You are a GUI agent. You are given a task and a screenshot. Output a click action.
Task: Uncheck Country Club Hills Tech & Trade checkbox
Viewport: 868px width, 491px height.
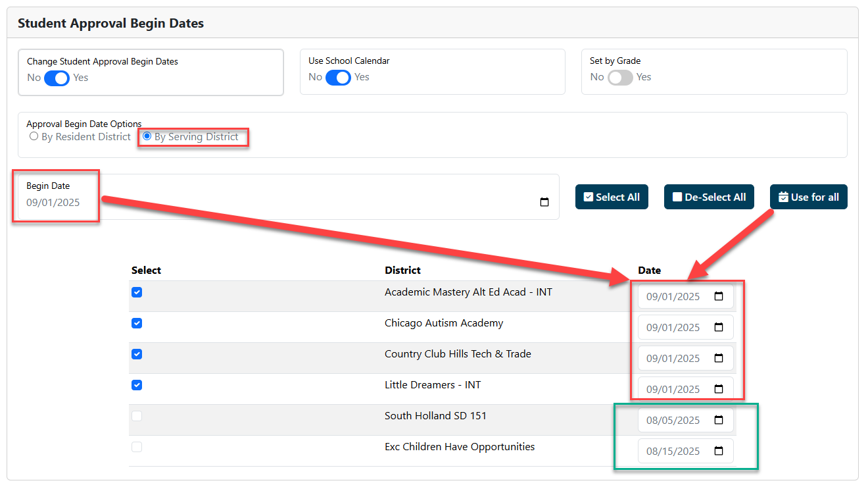(x=137, y=354)
